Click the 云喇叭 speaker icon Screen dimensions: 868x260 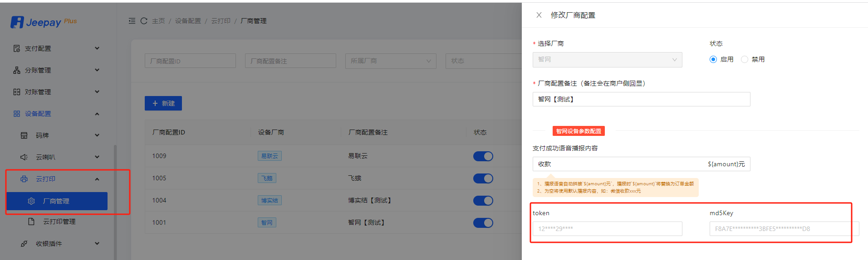24,157
